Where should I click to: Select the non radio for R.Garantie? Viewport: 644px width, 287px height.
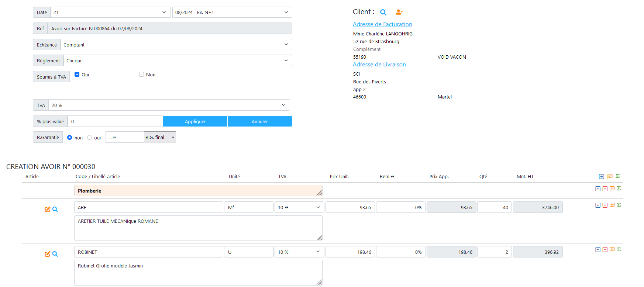69,138
